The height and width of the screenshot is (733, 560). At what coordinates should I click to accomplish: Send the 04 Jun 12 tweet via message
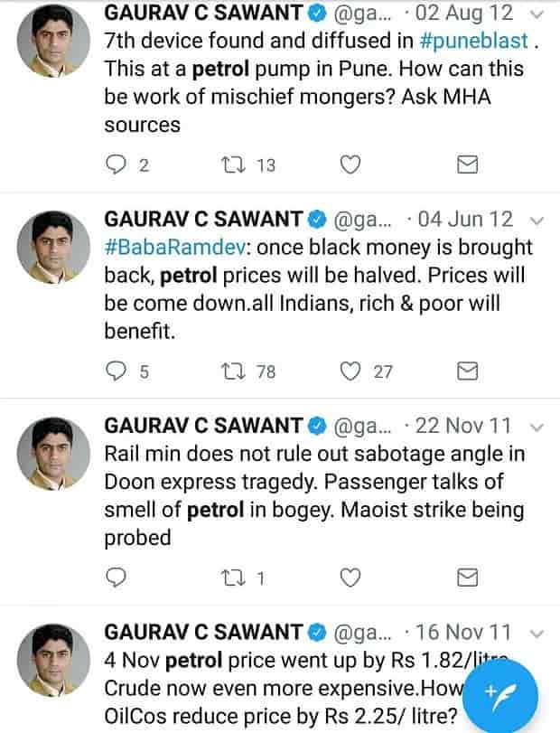coord(468,370)
